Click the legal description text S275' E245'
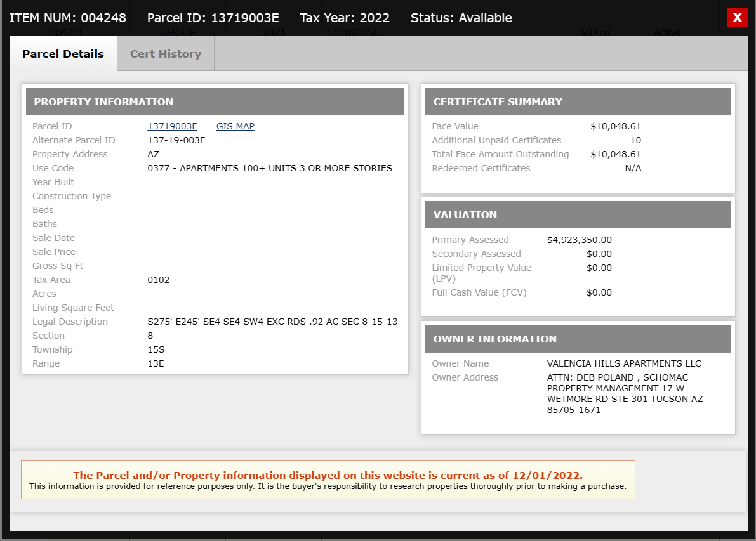Screen dimensions: 756x541 tap(272, 322)
